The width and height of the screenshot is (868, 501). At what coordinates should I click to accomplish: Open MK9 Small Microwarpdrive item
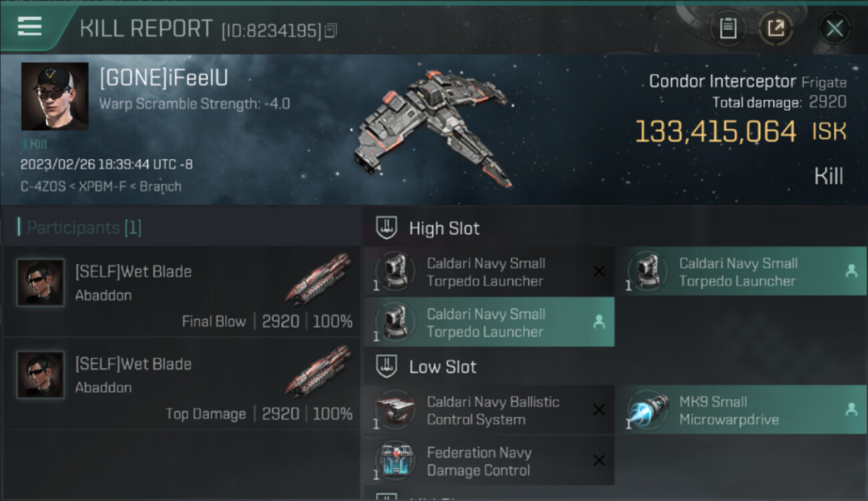pyautogui.click(x=741, y=410)
